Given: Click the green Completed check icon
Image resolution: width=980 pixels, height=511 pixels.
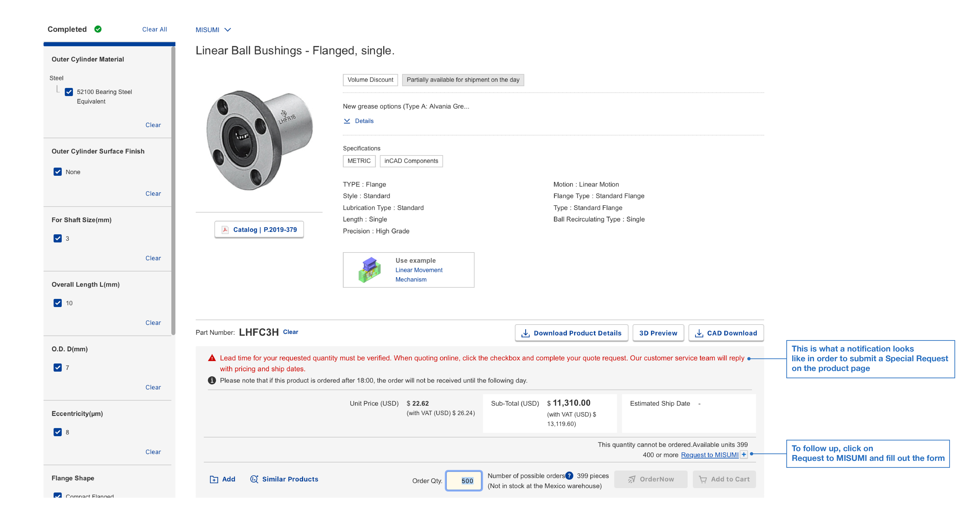Looking at the screenshot, I should 98,29.
